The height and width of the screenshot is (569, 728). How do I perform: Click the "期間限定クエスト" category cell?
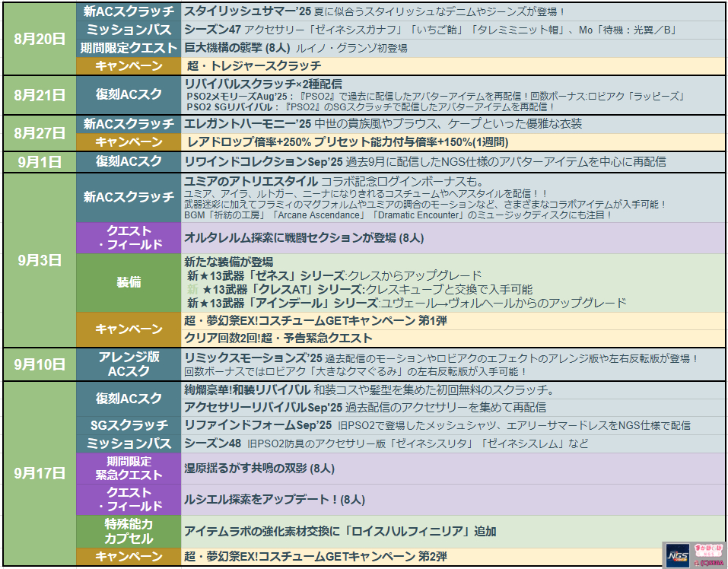129,48
